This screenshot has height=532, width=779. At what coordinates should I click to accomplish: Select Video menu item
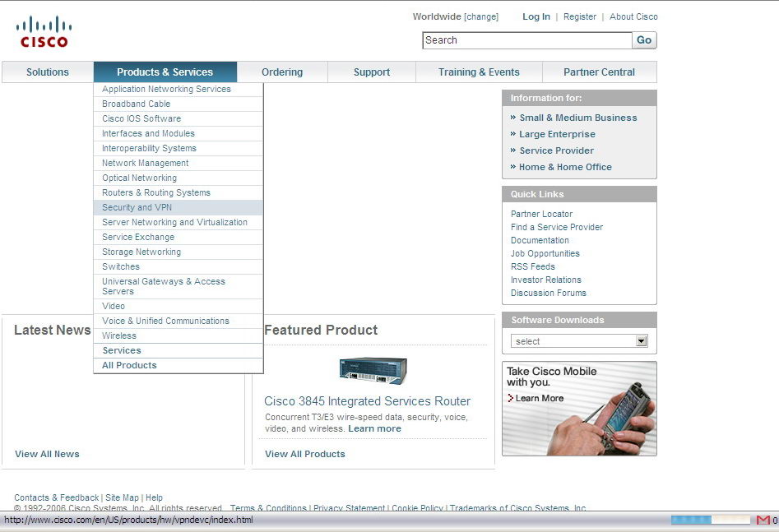pyautogui.click(x=179, y=306)
